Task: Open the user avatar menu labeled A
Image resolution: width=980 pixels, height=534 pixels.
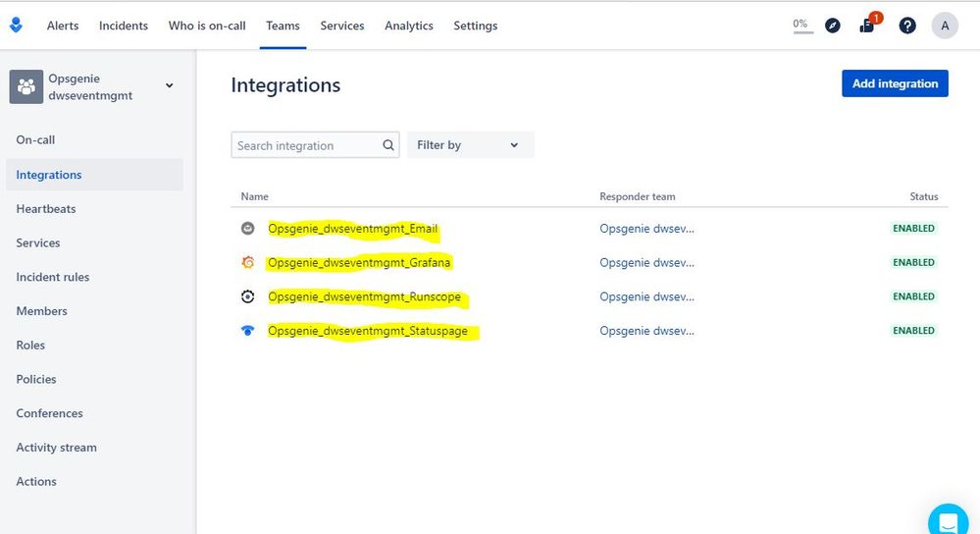Action: (x=945, y=26)
